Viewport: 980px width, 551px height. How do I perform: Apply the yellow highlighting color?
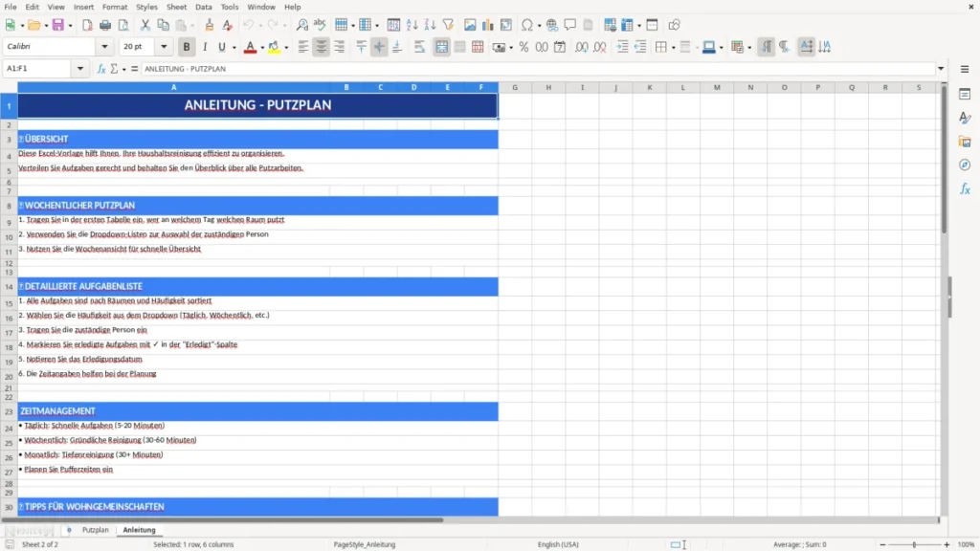point(274,47)
